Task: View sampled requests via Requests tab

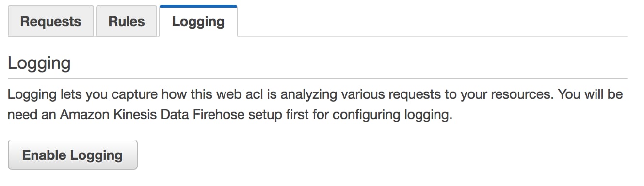Action: [x=50, y=21]
